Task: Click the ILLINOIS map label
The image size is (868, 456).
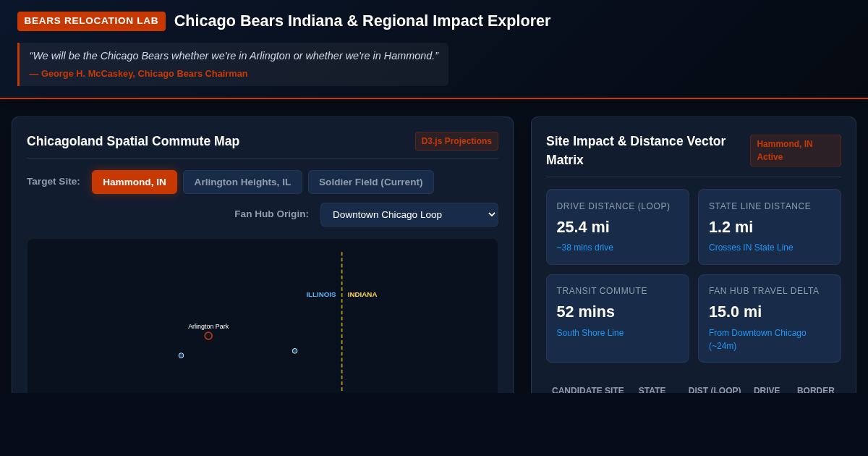Action: pos(321,295)
